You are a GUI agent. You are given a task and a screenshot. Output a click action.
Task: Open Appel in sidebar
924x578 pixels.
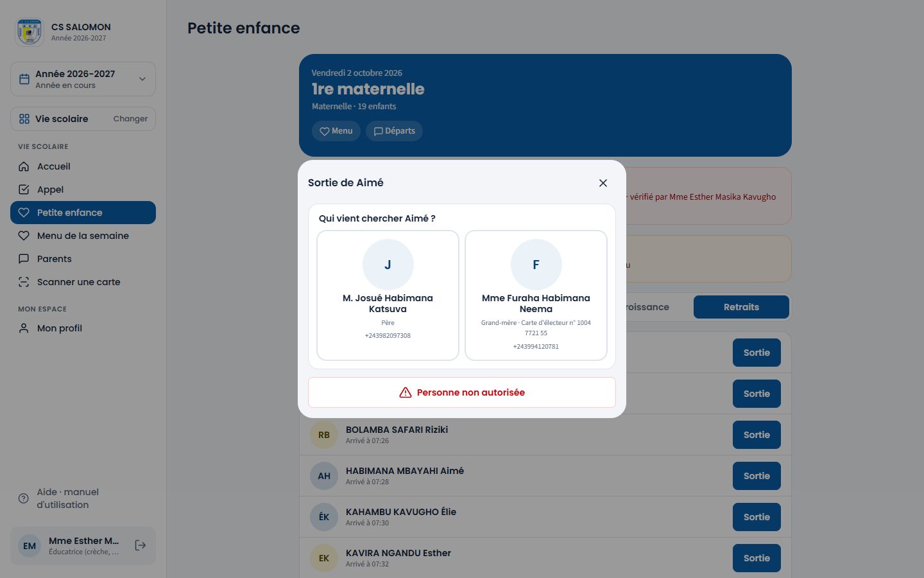(x=83, y=189)
